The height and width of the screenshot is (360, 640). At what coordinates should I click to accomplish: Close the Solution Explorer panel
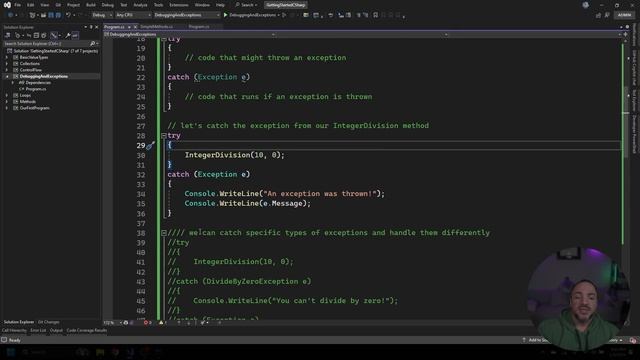pos(96,27)
